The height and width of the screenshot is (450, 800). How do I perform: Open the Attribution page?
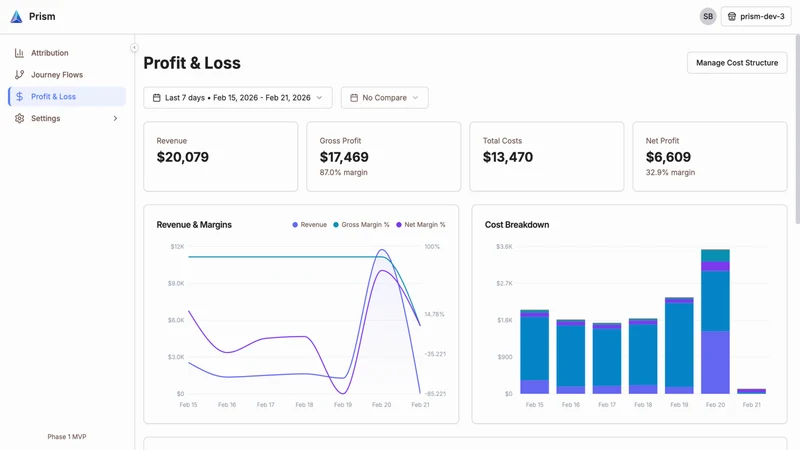pyautogui.click(x=67, y=53)
